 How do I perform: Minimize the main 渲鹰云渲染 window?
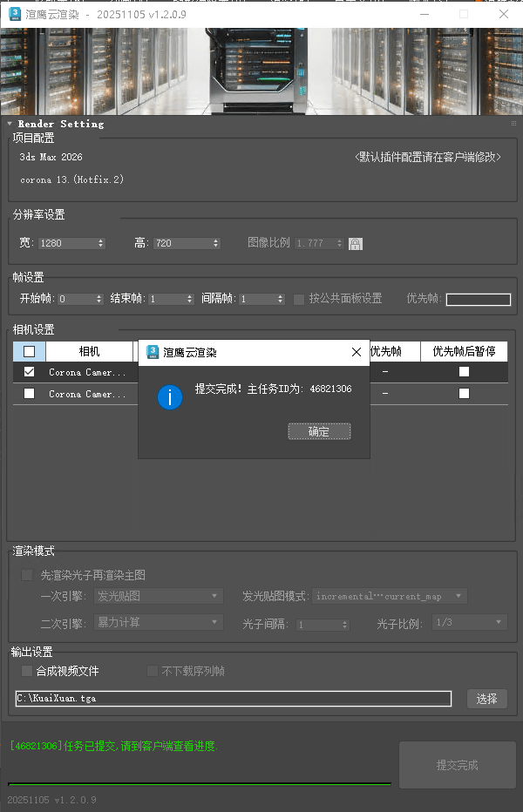pyautogui.click(x=425, y=14)
